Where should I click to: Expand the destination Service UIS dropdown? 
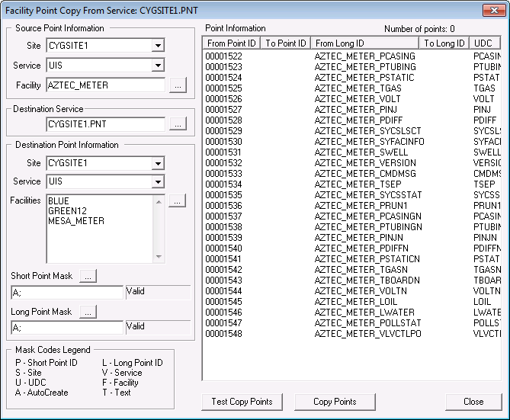158,181
